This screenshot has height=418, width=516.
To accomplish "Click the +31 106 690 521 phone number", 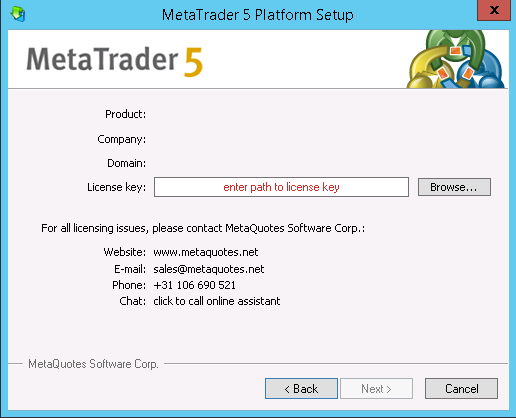I will coord(194,285).
